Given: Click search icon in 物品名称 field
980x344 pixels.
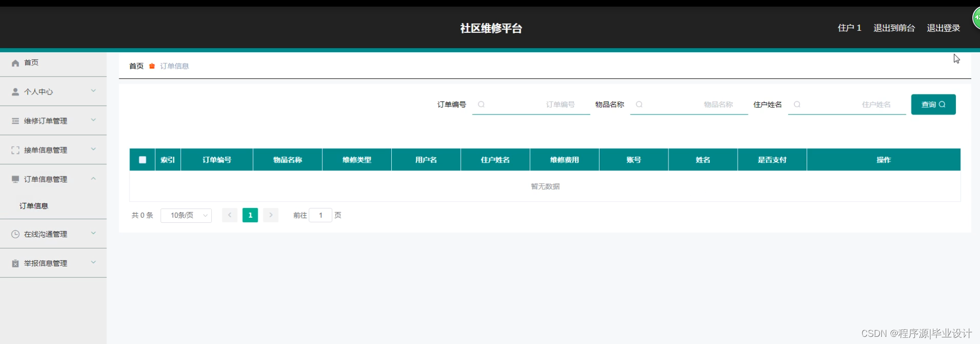Looking at the screenshot, I should (639, 104).
